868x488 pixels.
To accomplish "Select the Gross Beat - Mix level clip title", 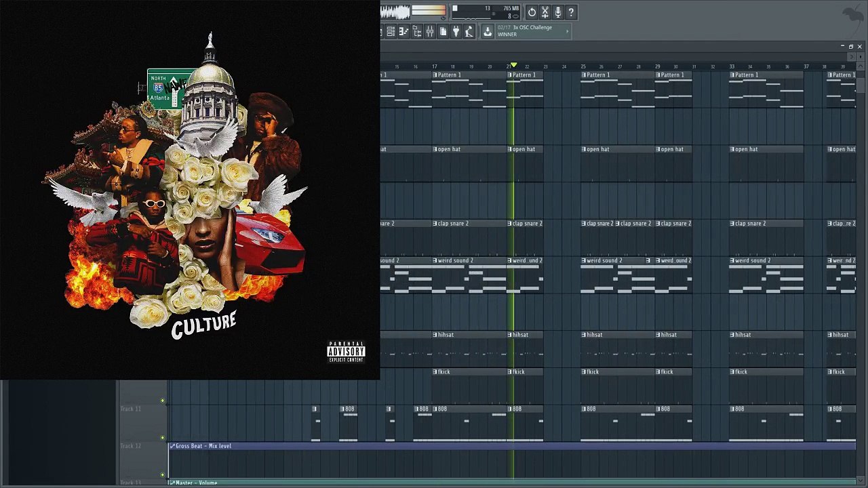I will click(x=203, y=446).
